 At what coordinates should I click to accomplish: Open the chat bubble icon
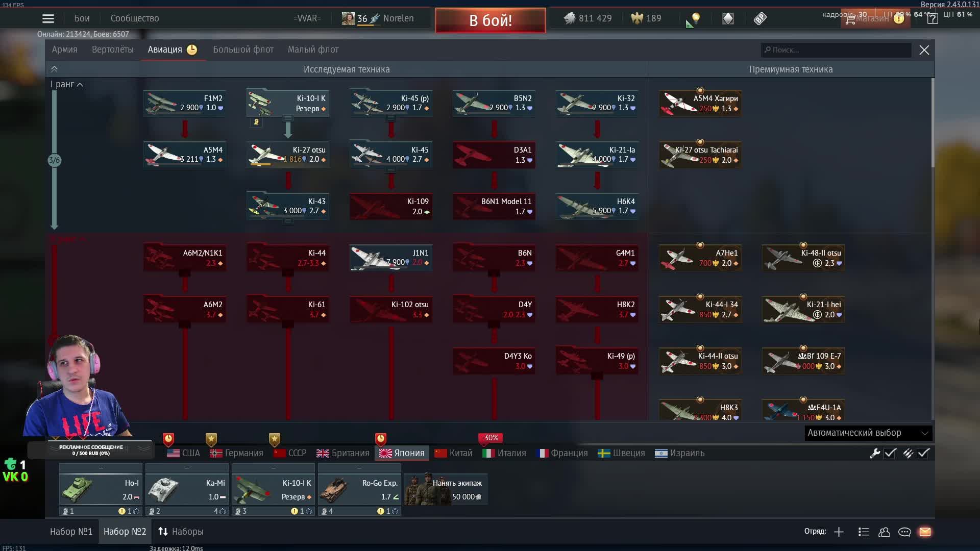tap(904, 532)
